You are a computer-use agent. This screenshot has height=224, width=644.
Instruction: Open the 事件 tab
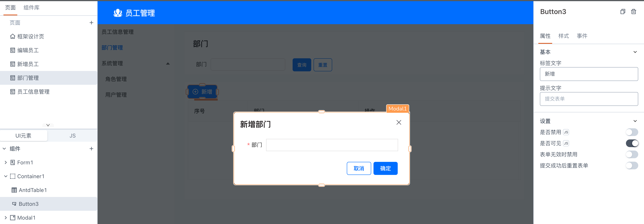tap(582, 36)
